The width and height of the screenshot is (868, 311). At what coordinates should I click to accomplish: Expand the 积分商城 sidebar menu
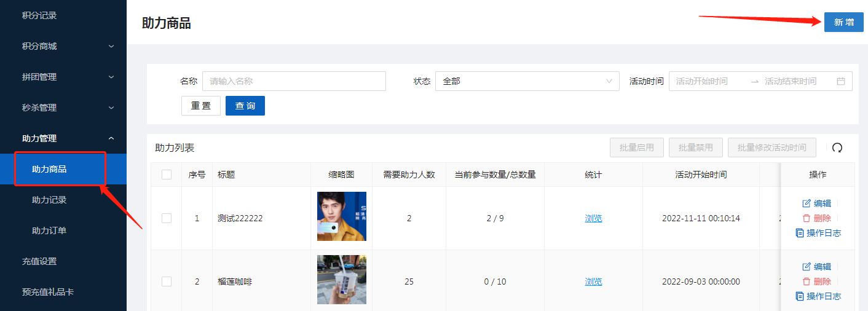[63, 46]
